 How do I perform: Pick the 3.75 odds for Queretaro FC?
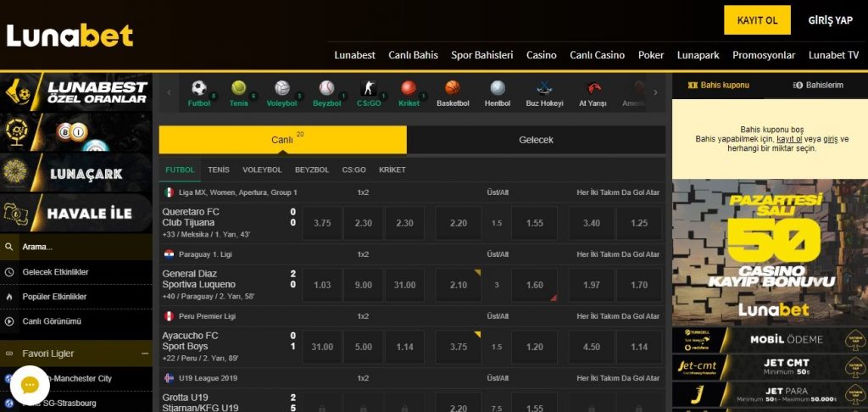point(322,223)
